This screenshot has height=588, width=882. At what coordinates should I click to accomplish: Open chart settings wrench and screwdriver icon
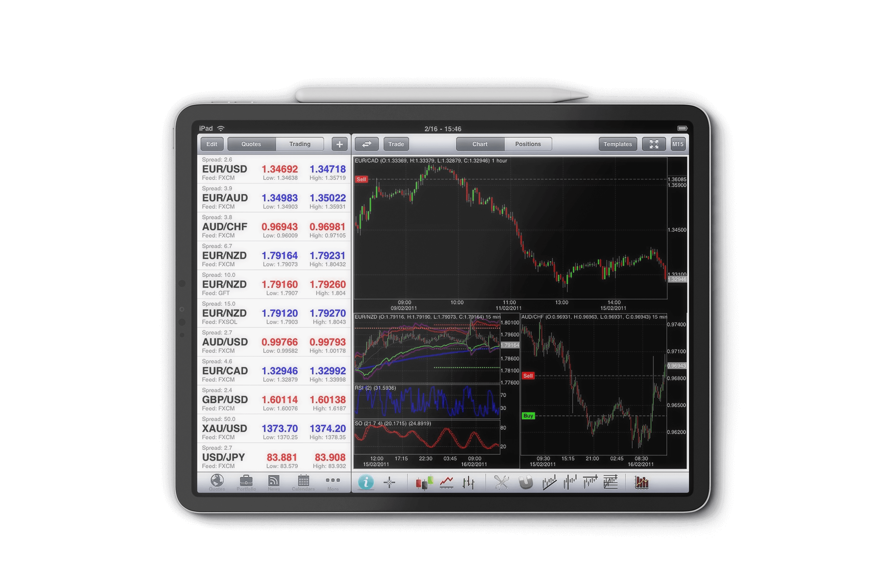click(501, 483)
